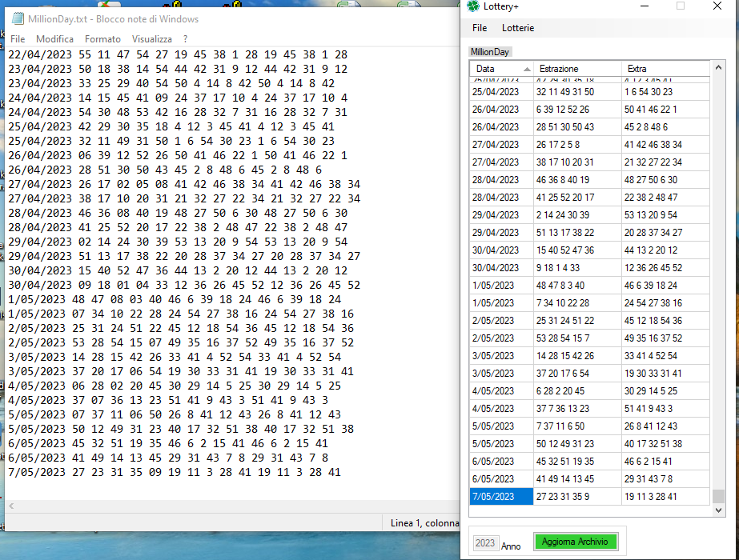Select extra cell 51 41 9 43 3
This screenshot has height=560, width=739.
coord(665,409)
